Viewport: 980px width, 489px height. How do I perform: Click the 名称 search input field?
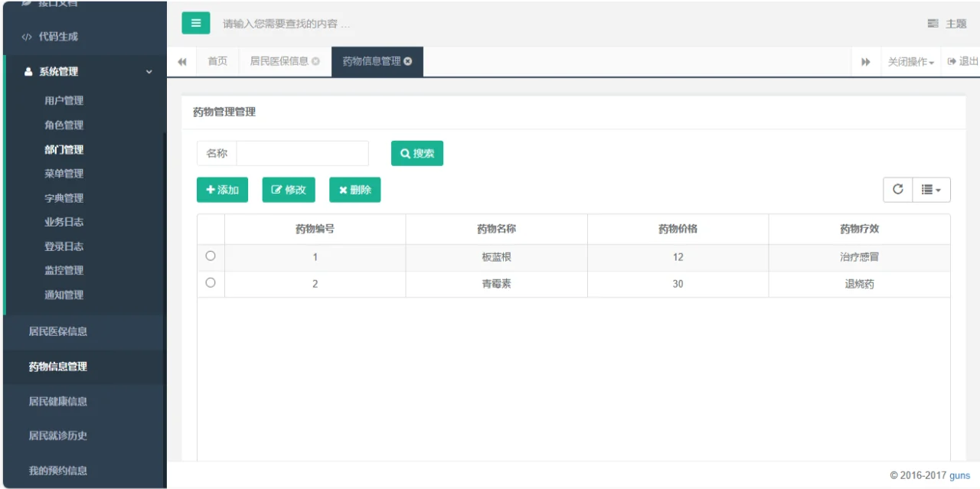302,153
